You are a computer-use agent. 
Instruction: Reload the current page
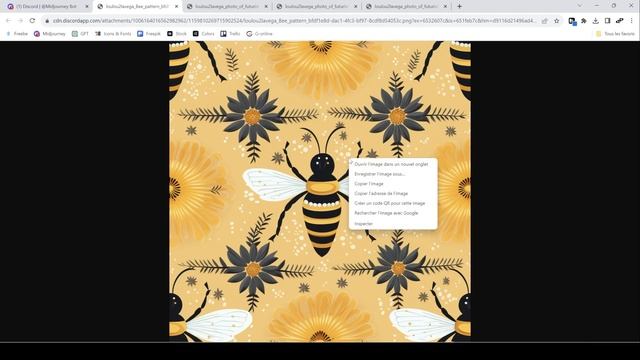[32, 20]
